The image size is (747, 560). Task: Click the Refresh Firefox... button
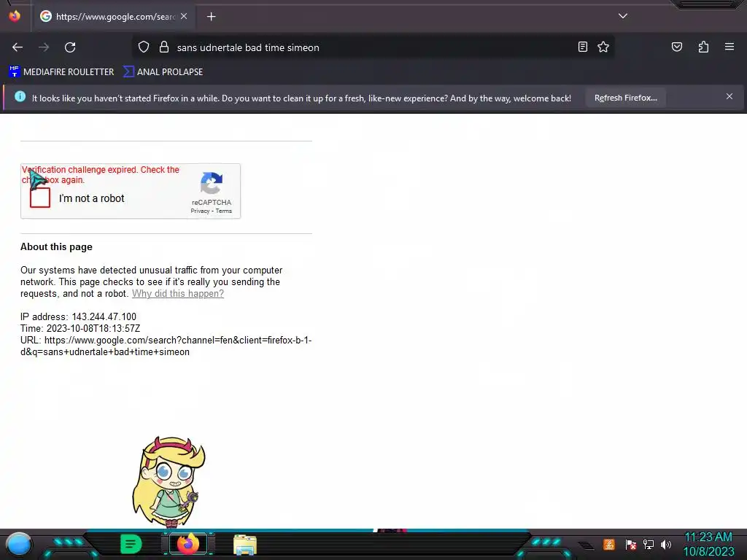(625, 98)
